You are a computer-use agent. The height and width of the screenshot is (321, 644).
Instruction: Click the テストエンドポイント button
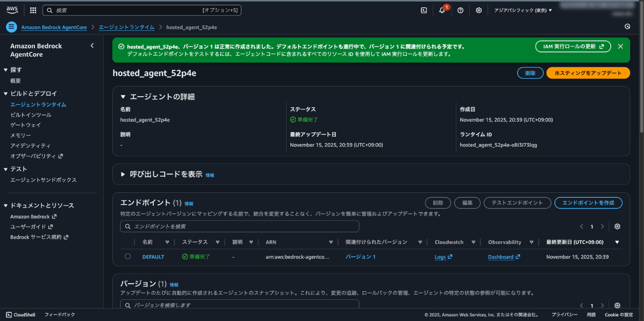click(517, 203)
